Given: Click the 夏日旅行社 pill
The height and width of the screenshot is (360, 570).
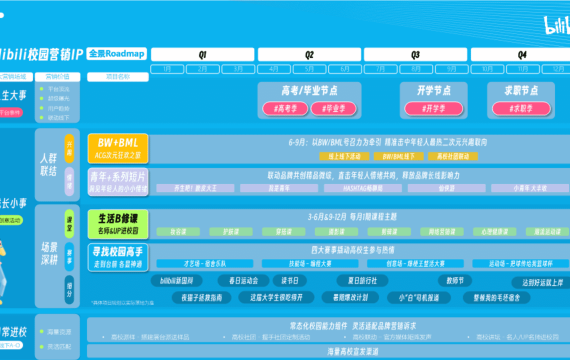Looking at the screenshot, I should [362, 281].
